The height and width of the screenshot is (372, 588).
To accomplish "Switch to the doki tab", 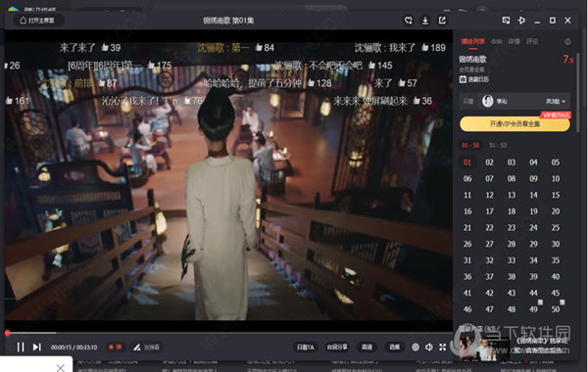I will [x=497, y=41].
